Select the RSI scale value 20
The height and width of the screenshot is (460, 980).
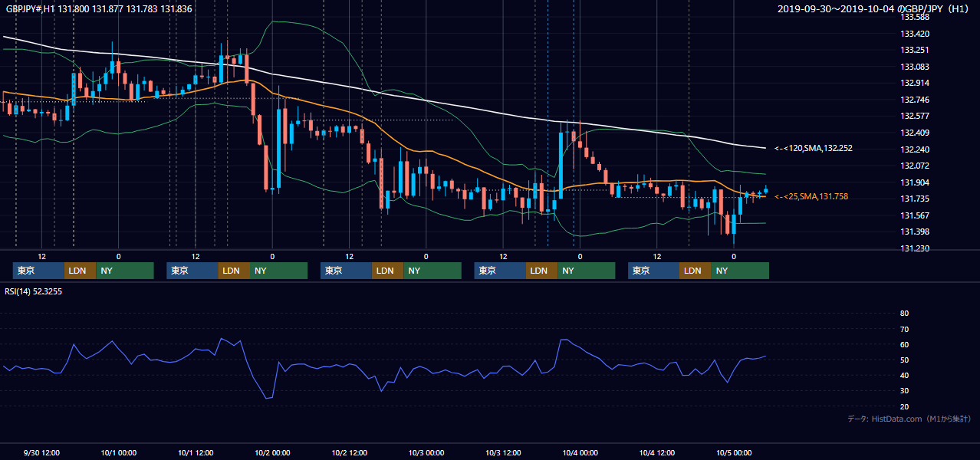pyautogui.click(x=905, y=406)
